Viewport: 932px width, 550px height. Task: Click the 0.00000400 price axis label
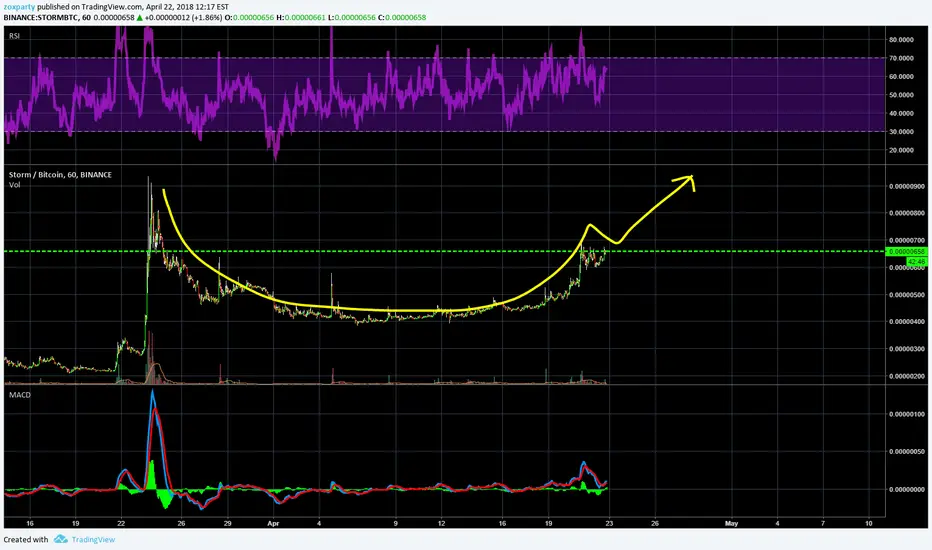point(907,322)
